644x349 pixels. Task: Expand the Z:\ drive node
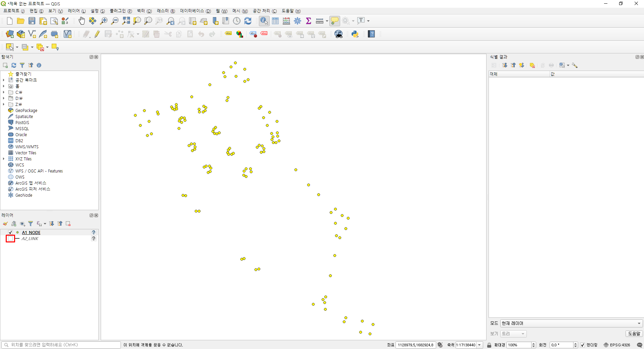pos(4,104)
